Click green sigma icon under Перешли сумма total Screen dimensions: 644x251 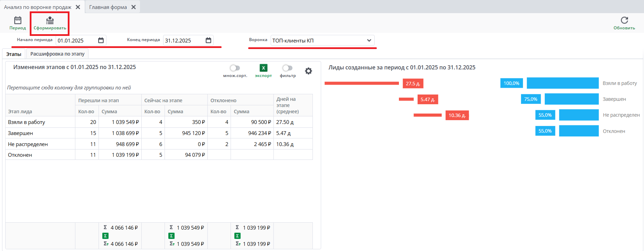coord(106,236)
